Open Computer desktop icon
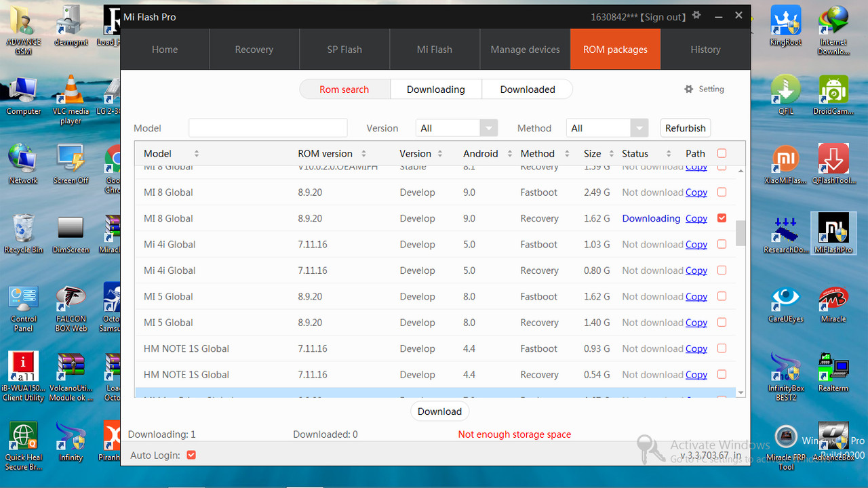Viewport: 868px width, 488px height. 24,95
